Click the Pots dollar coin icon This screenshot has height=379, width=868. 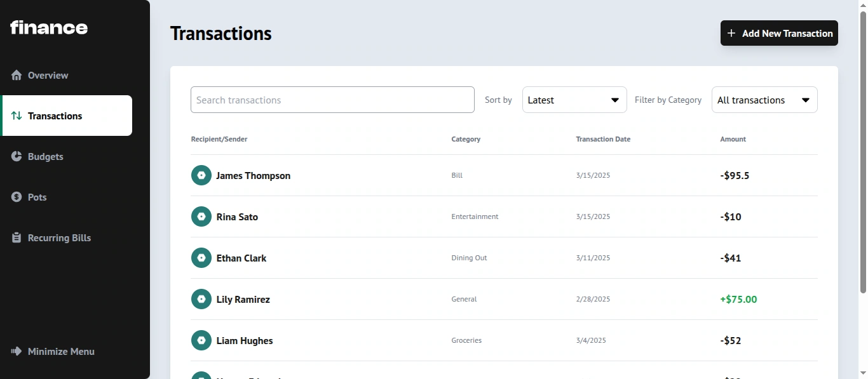point(17,197)
